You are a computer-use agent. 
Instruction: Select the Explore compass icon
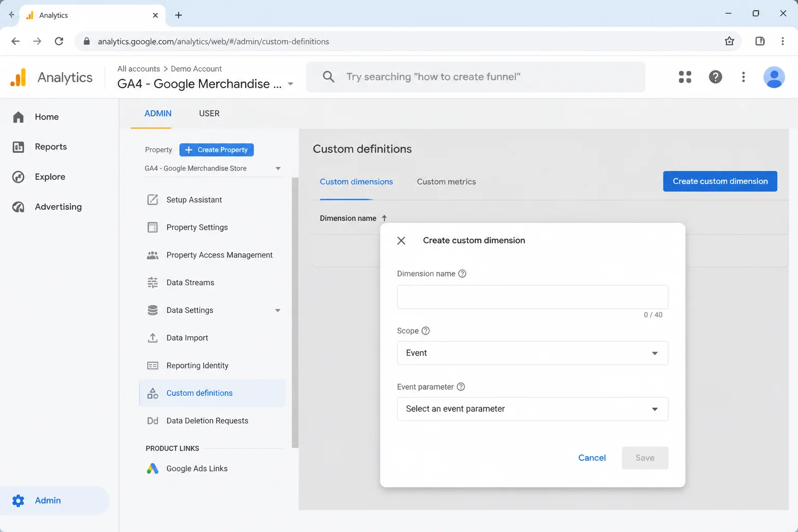18,177
